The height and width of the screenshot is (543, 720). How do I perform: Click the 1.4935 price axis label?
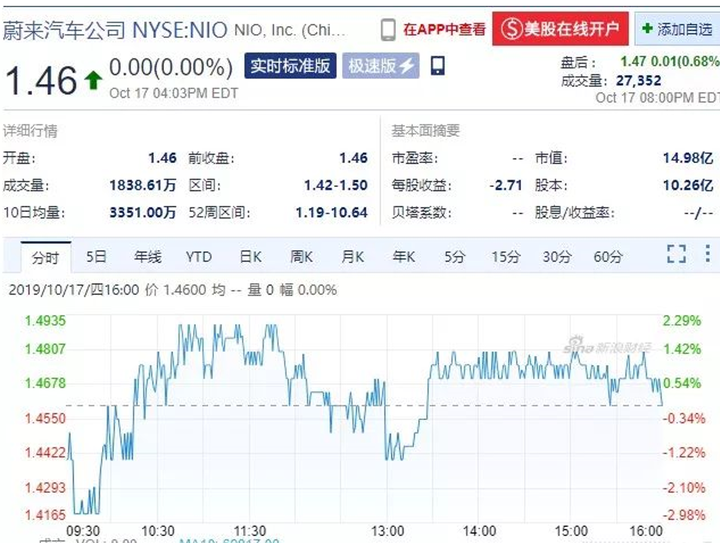tap(45, 320)
